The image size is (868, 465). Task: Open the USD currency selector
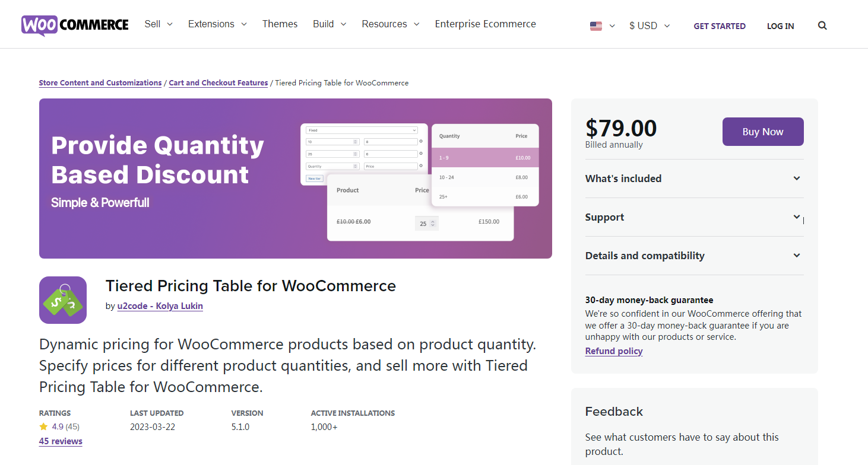650,26
